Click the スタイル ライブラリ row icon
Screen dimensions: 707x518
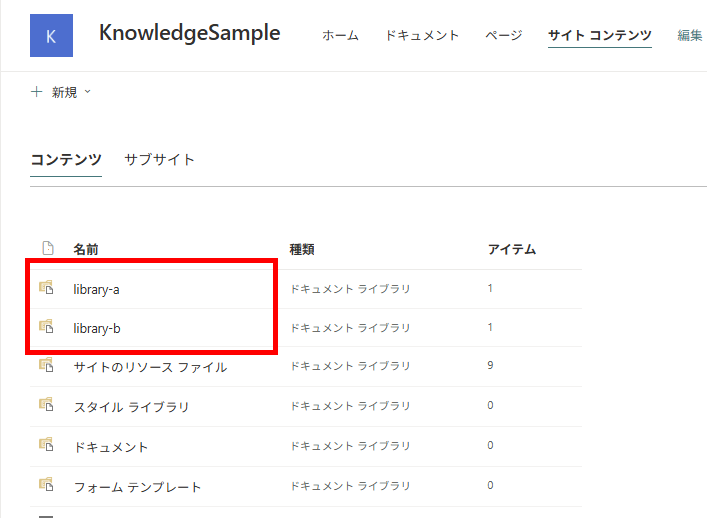pyautogui.click(x=46, y=405)
